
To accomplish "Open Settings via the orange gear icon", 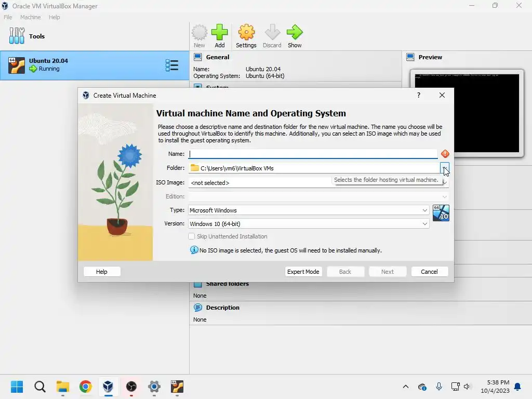I will 246,33.
